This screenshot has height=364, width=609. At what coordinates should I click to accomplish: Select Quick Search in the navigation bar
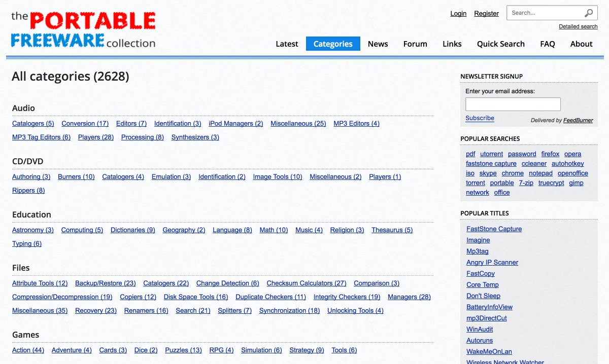coord(500,44)
